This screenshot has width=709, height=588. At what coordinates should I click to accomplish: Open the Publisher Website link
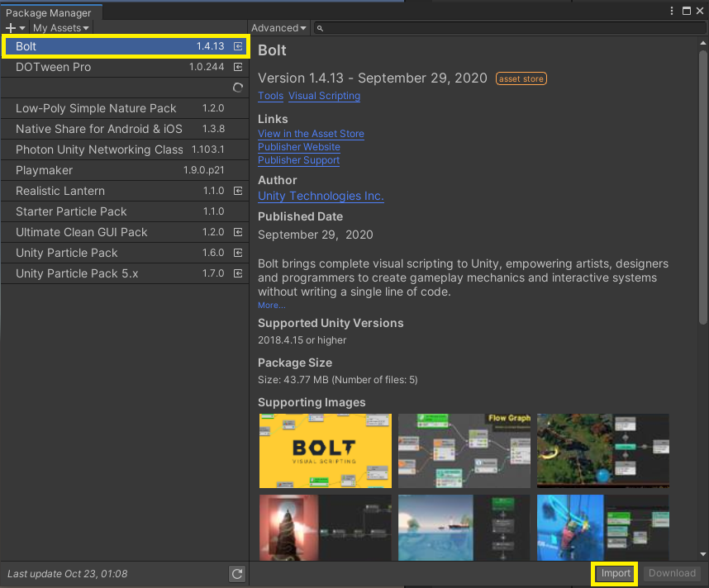299,147
